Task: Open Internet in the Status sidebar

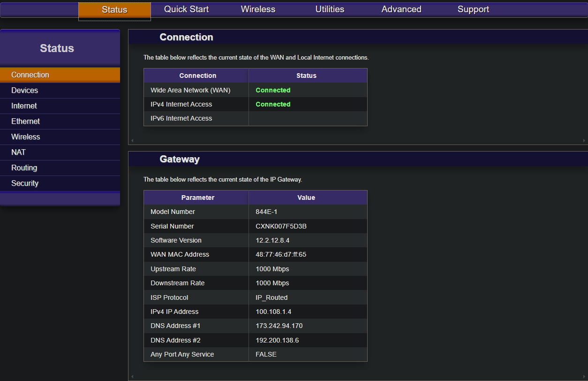Action: point(24,106)
